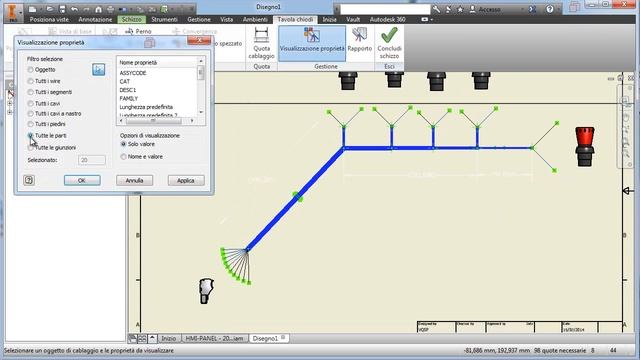Open the Vault ribbon tab

[x=353, y=19]
